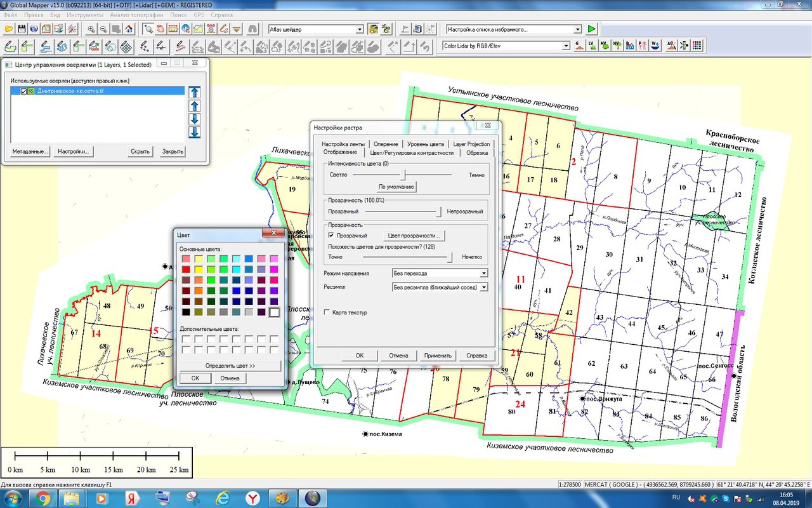The image size is (812, 508).
Task: Click Lidar high vegetation HV icon
Action: [617, 46]
